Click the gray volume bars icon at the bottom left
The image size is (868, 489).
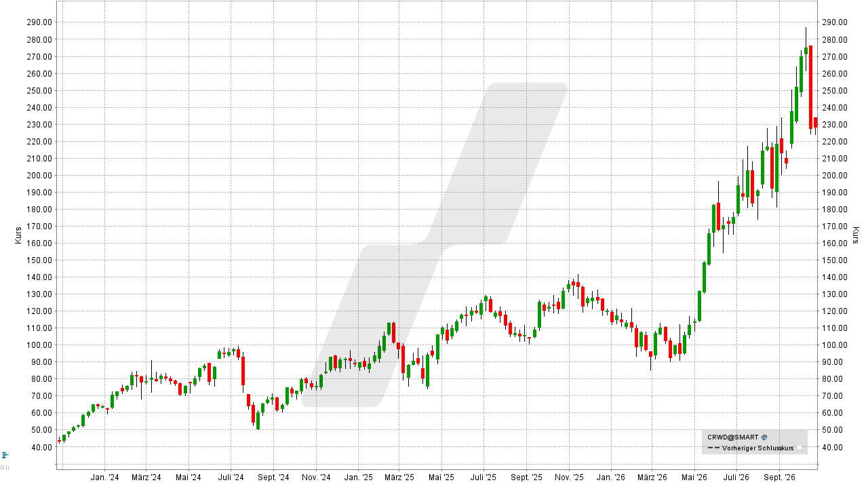coord(5,467)
